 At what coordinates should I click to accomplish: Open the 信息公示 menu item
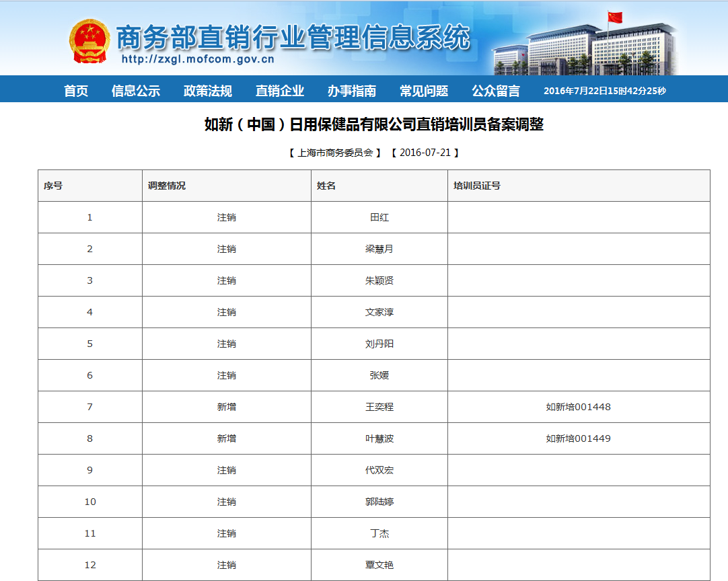pyautogui.click(x=135, y=91)
